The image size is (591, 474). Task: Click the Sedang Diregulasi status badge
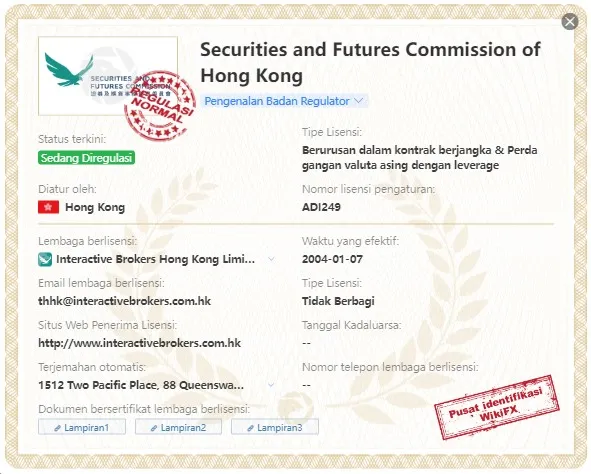[x=86, y=158]
